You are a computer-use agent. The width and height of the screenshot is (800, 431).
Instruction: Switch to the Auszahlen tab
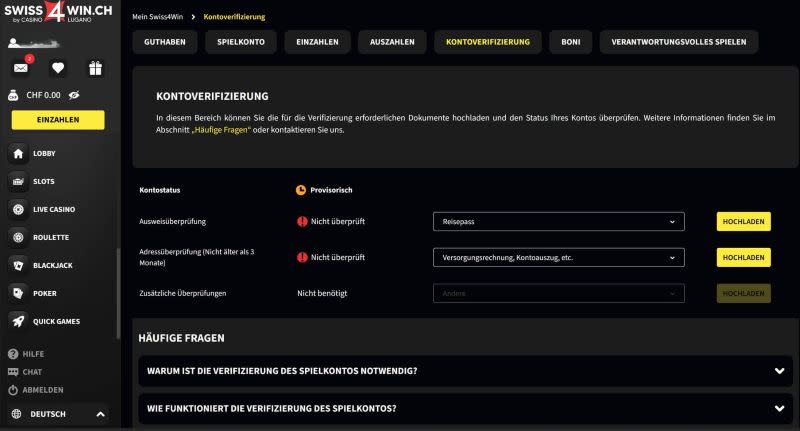[392, 42]
